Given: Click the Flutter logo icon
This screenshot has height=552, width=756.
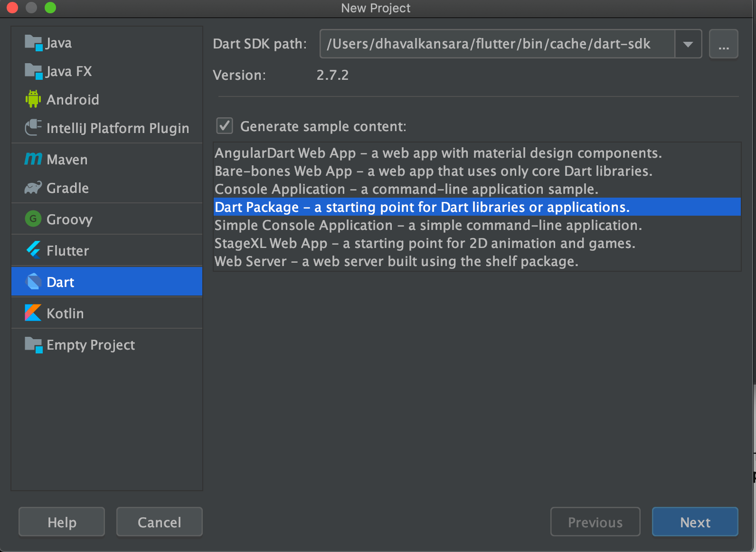Looking at the screenshot, I should (x=33, y=250).
